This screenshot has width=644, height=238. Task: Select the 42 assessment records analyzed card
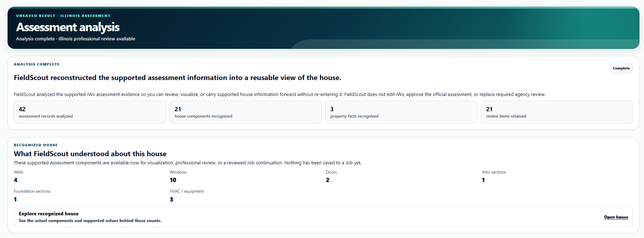(x=90, y=112)
